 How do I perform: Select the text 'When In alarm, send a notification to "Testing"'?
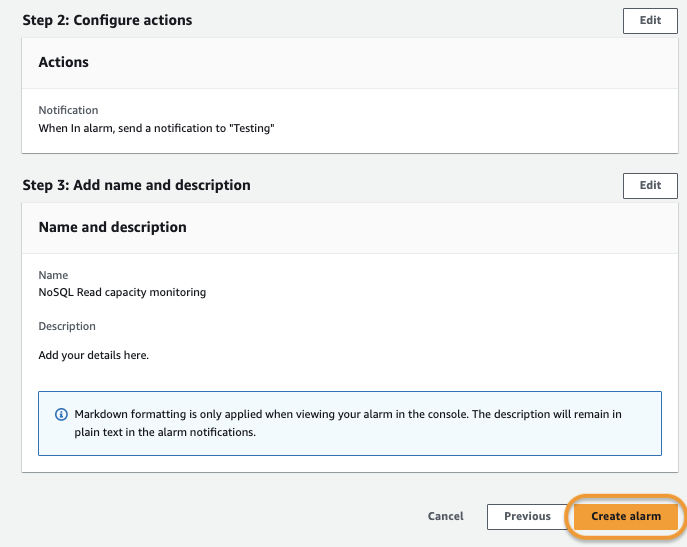(156, 128)
